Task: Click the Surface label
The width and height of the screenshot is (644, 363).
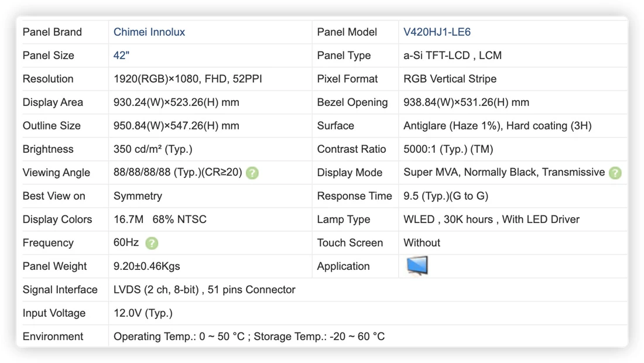Action: [x=335, y=126]
